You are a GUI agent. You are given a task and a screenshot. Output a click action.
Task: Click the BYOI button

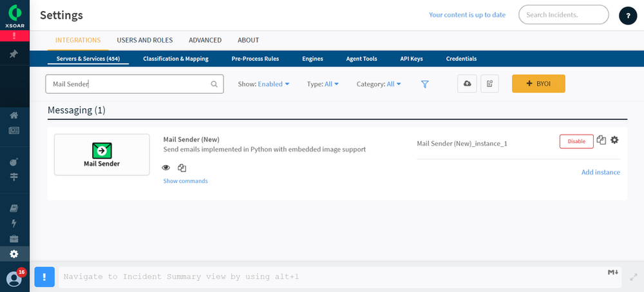coord(538,84)
